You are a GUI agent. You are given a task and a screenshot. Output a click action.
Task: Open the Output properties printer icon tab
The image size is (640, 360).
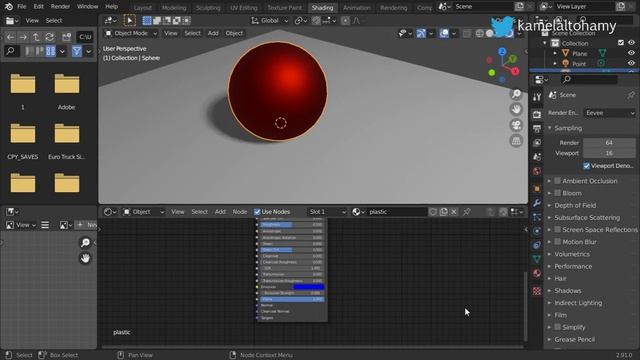coord(537,129)
